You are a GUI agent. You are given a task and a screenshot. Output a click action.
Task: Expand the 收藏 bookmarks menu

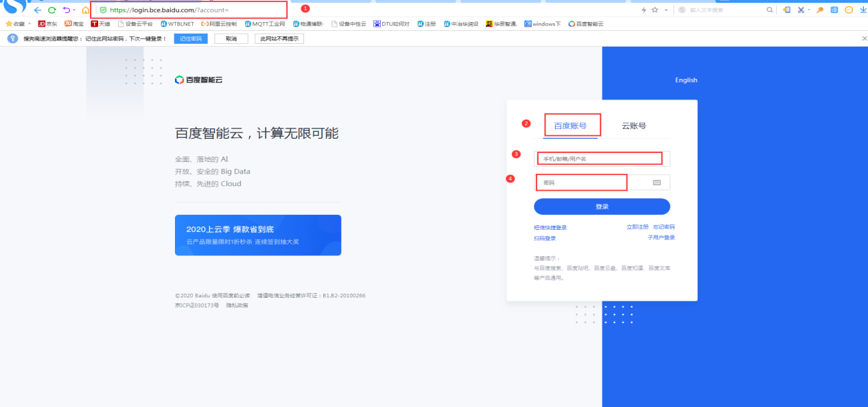click(x=16, y=23)
